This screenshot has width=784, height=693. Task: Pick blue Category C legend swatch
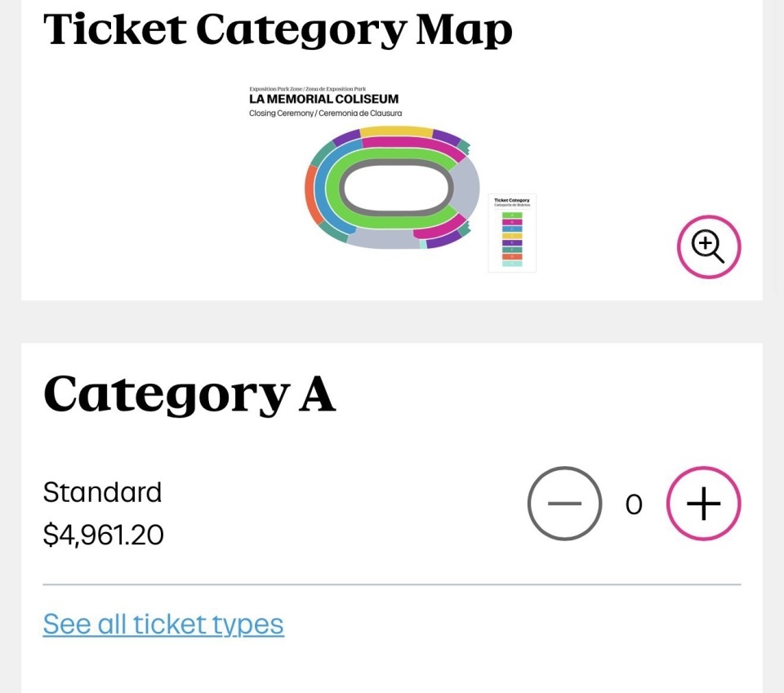pos(512,229)
